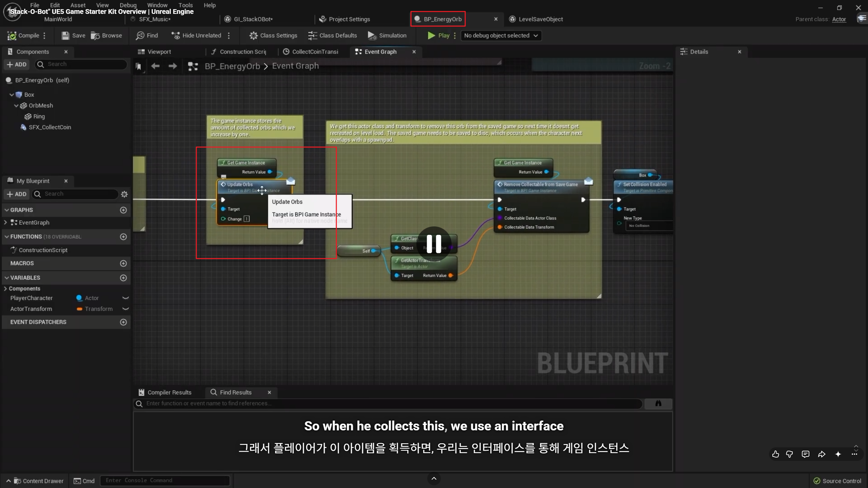Open the debug object dropdown
The width and height of the screenshot is (868, 488).
pos(501,36)
